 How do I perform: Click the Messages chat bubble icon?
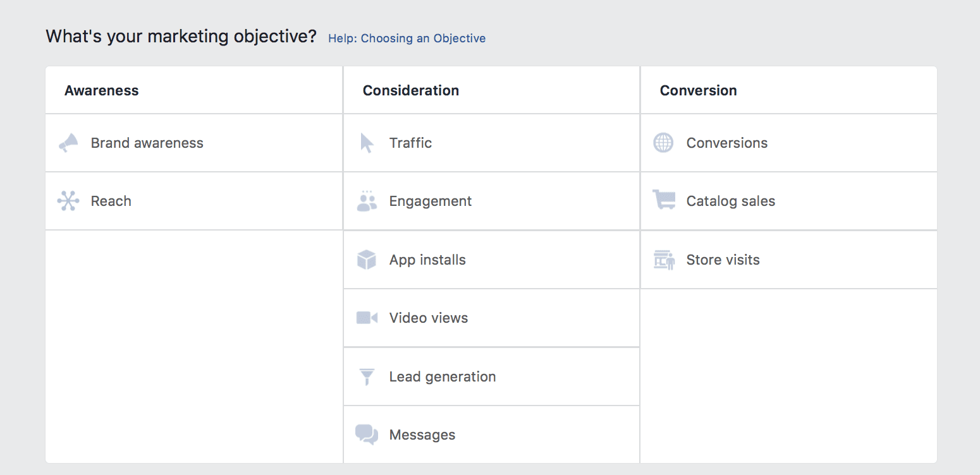click(x=367, y=435)
